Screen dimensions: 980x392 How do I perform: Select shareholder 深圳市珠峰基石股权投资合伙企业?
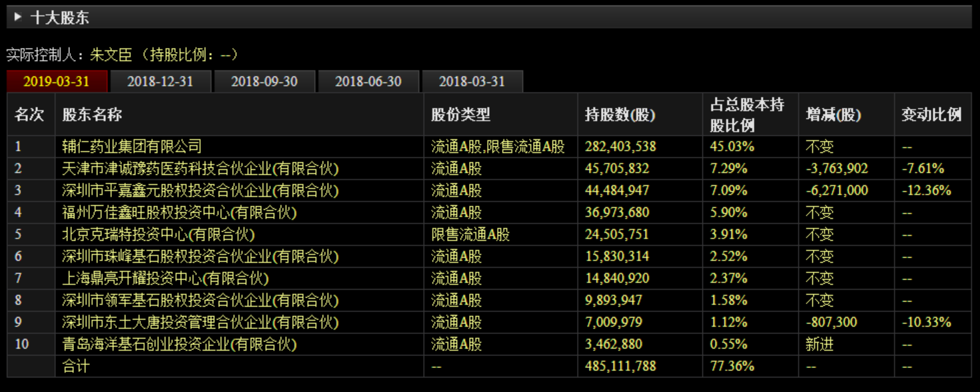click(201, 256)
